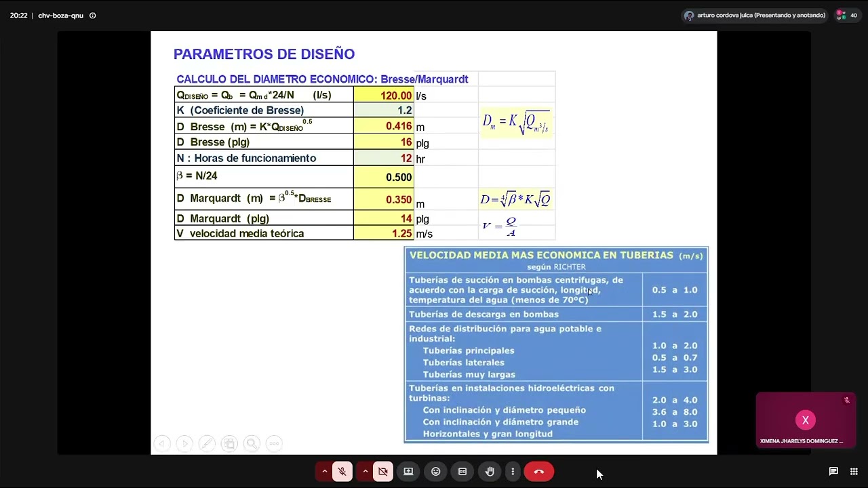Click the K coefficient value 1.2
The height and width of the screenshot is (488, 868).
click(x=384, y=110)
